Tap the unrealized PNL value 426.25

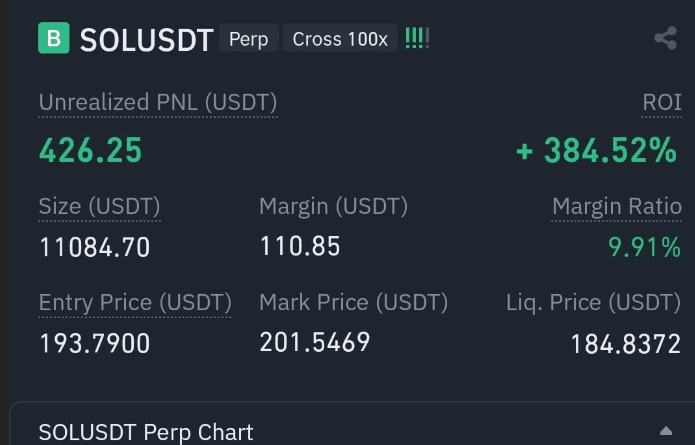click(91, 151)
